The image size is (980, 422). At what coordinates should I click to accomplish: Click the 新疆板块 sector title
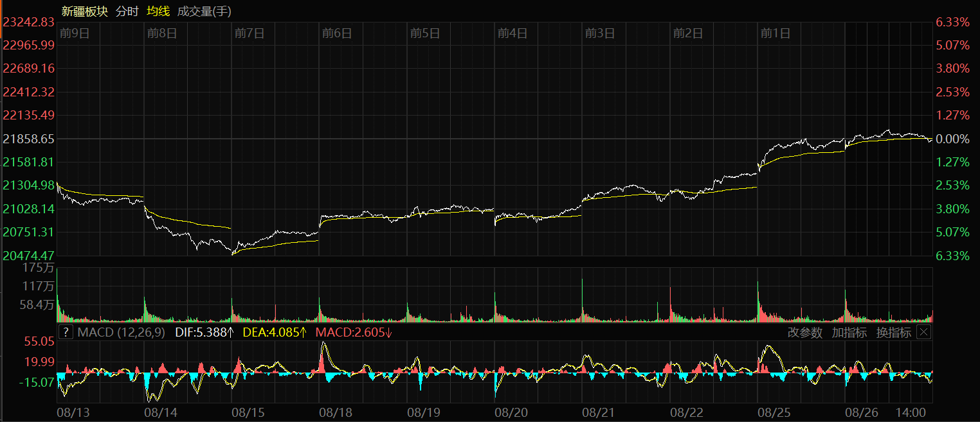(x=85, y=11)
